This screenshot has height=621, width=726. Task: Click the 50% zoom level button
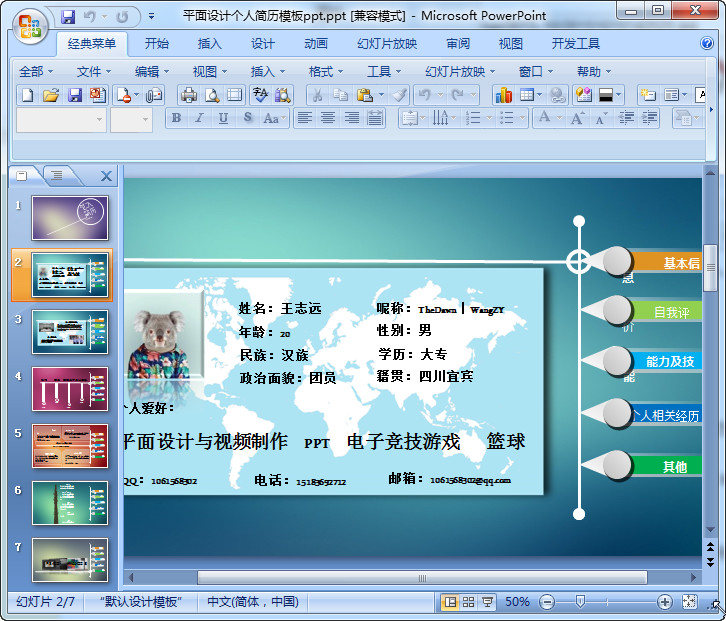click(x=517, y=602)
